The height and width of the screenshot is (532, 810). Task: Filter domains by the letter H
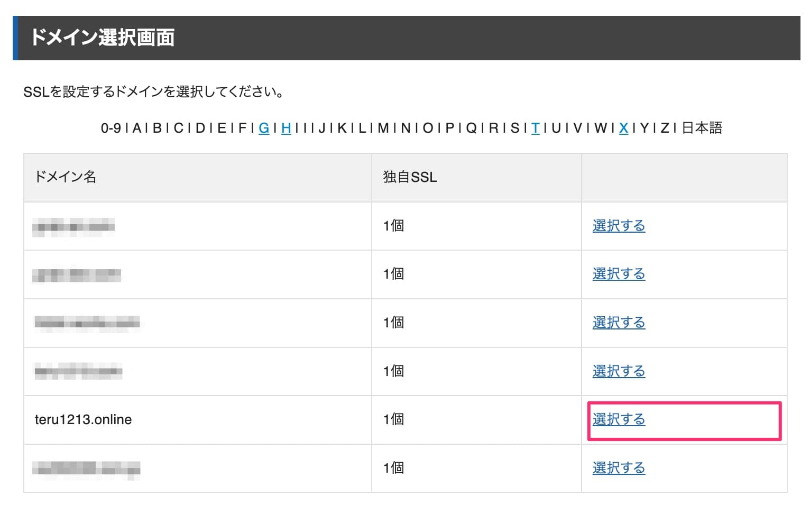point(286,128)
